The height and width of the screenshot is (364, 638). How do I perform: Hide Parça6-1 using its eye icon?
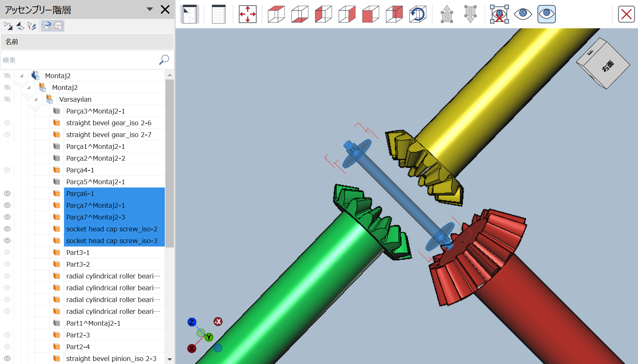point(7,194)
